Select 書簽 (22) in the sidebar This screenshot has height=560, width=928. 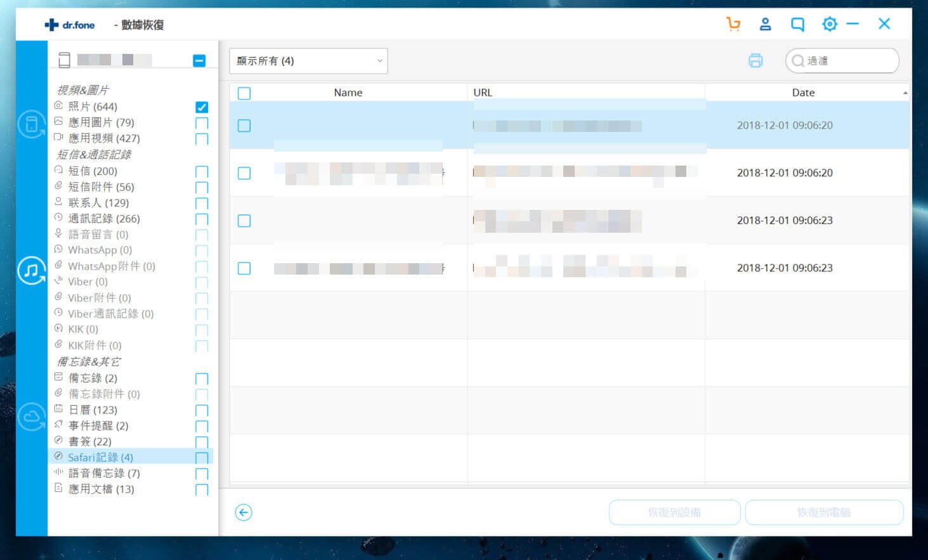tap(90, 441)
